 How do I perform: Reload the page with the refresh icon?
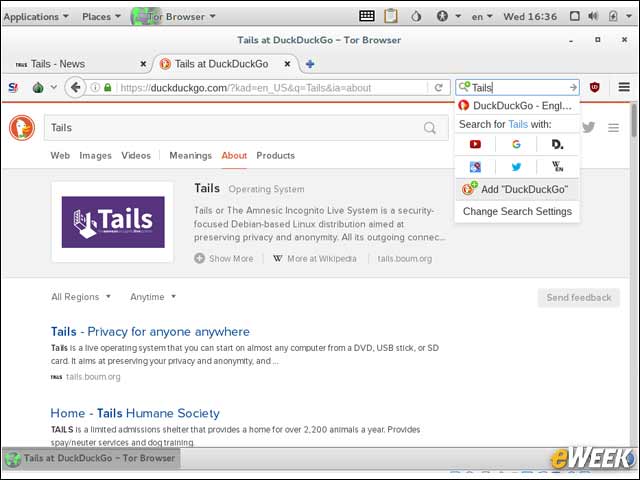tap(439, 87)
